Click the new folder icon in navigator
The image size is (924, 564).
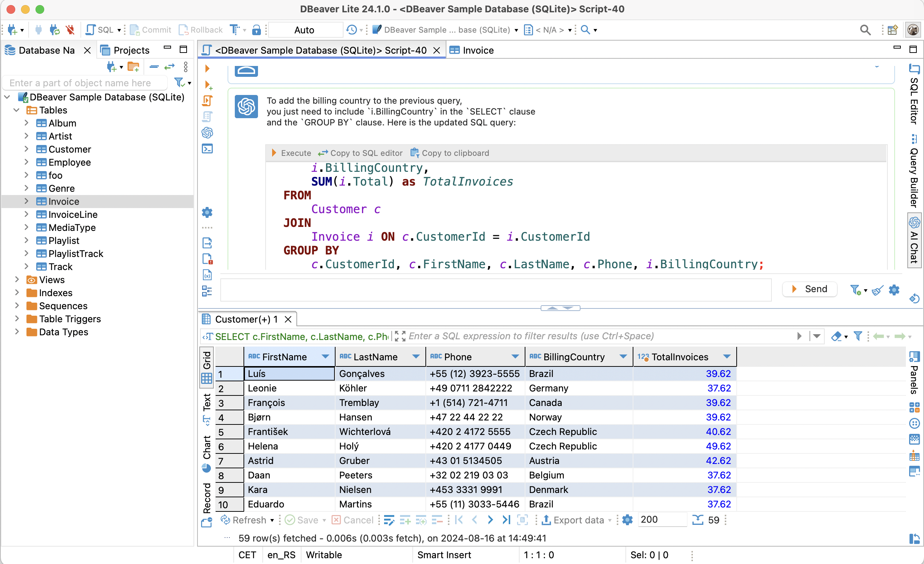click(x=133, y=67)
